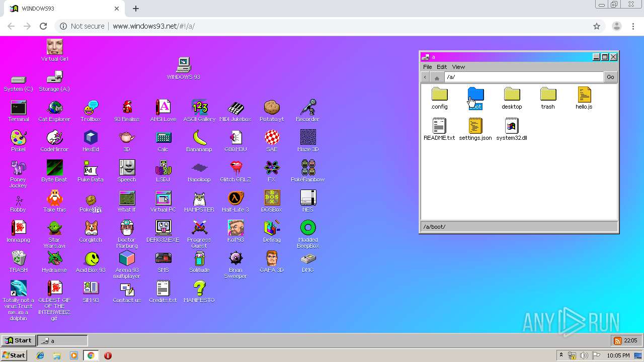
Task: Open the trash folder in explorer
Action: pos(548,99)
